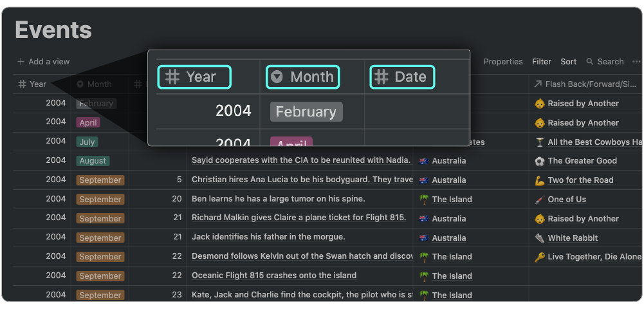Open the July month tag

(87, 142)
